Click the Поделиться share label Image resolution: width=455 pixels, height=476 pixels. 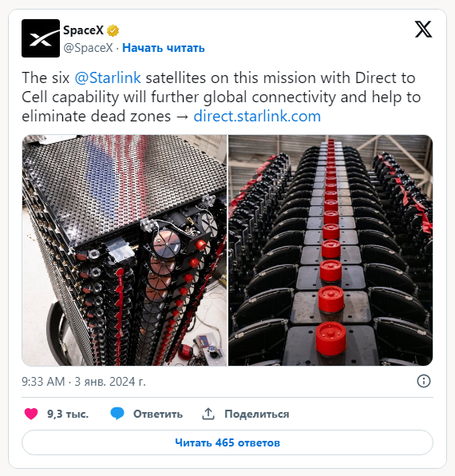coord(257,414)
